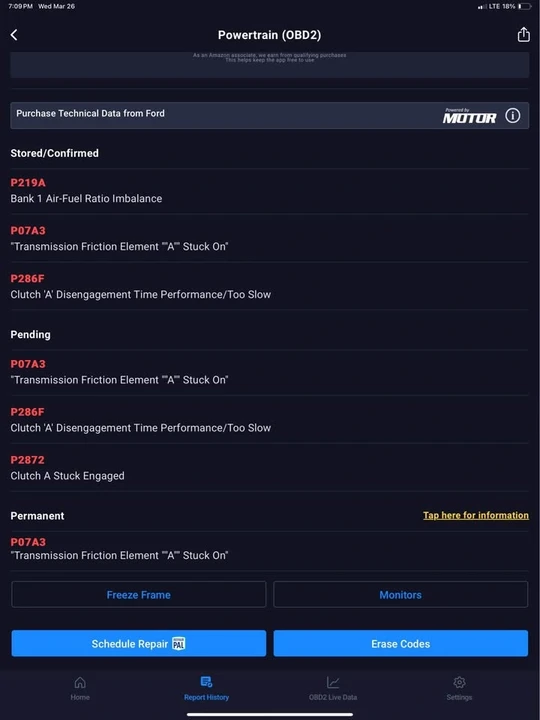Tap the Report History icon
The image size is (540, 720).
[x=206, y=682]
